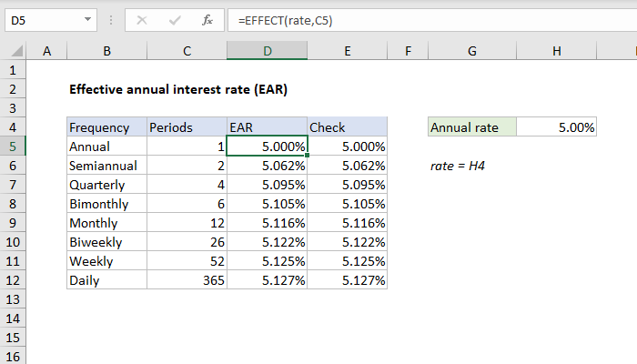Click the 'Frequency' header cell
637x364 pixels.
[106, 127]
